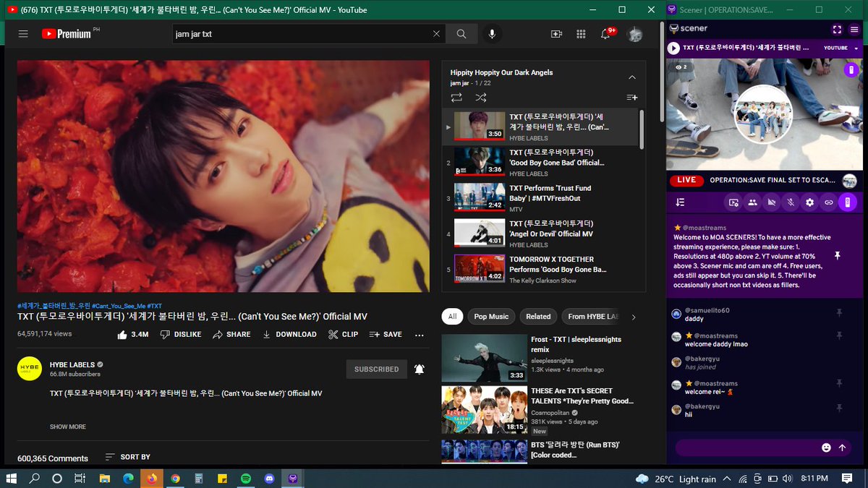The height and width of the screenshot is (488, 868).
Task: Click the DOWNLOAD button
Action: (289, 335)
